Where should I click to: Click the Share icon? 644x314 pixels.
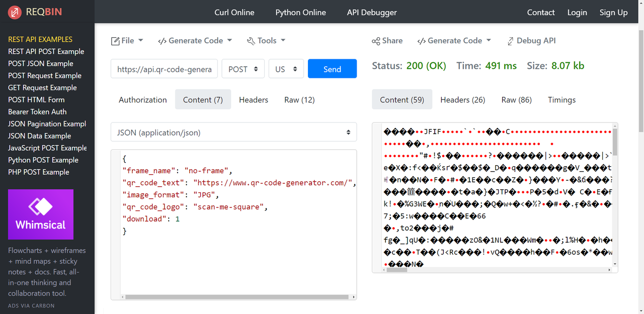pos(376,41)
